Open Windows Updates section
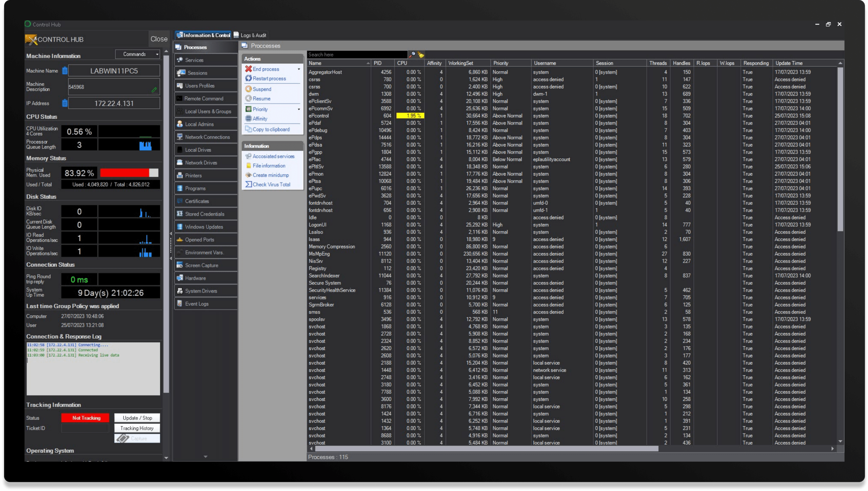Screen dimensions: 868x491 204,227
